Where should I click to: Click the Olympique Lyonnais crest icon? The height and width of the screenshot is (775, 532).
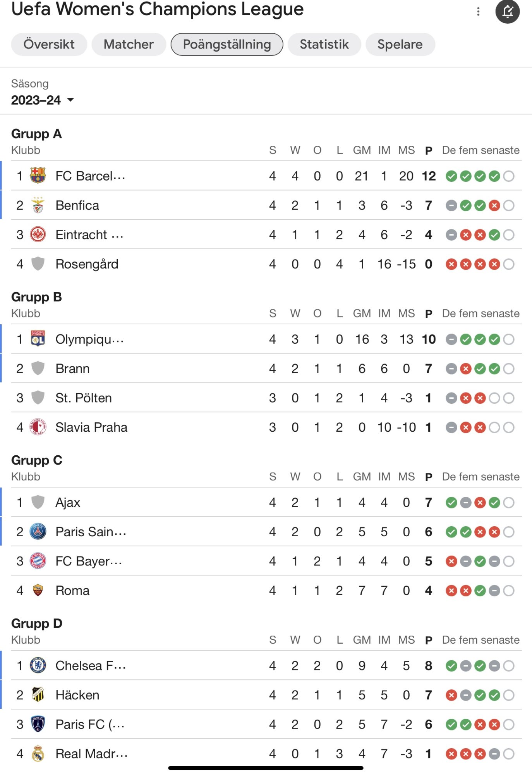pos(38,339)
